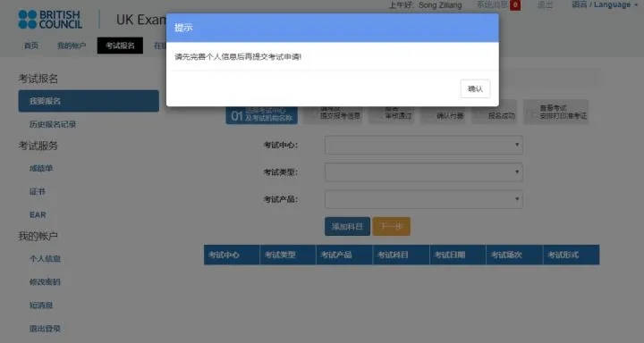Click the British Council logo
This screenshot has width=644, height=343.
tap(50, 20)
